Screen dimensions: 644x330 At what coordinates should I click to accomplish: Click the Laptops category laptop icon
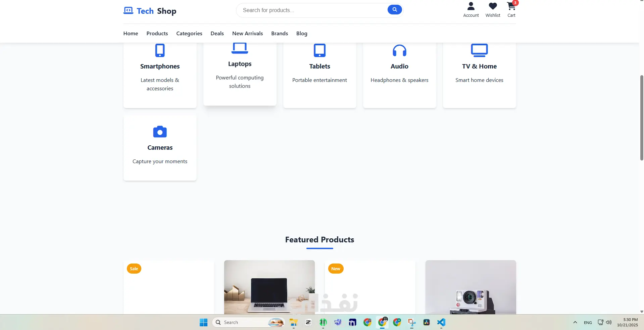tap(240, 48)
